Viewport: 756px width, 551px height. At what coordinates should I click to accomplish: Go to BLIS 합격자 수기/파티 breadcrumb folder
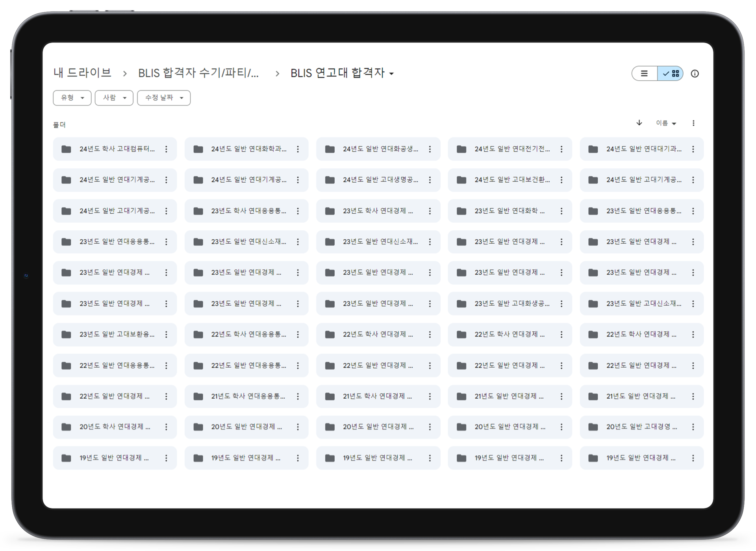click(198, 73)
